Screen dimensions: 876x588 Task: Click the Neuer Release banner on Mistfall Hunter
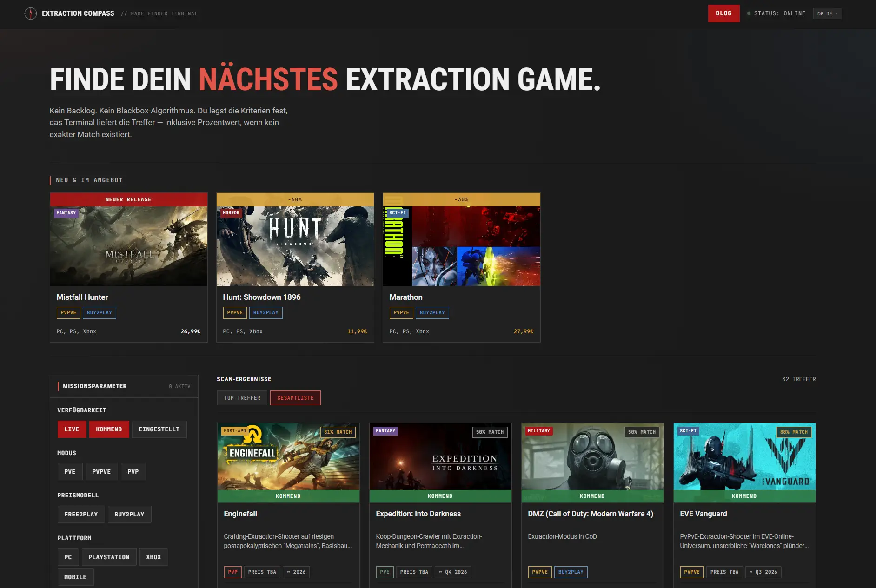(x=129, y=200)
